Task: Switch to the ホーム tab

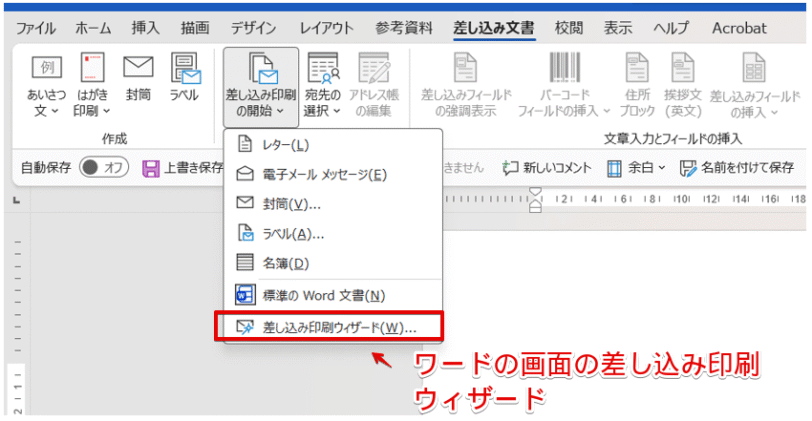Action: click(93, 28)
